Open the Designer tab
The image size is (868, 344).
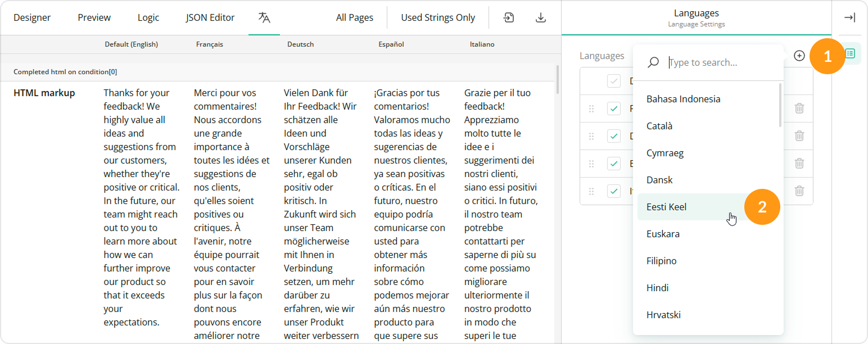[x=32, y=17]
